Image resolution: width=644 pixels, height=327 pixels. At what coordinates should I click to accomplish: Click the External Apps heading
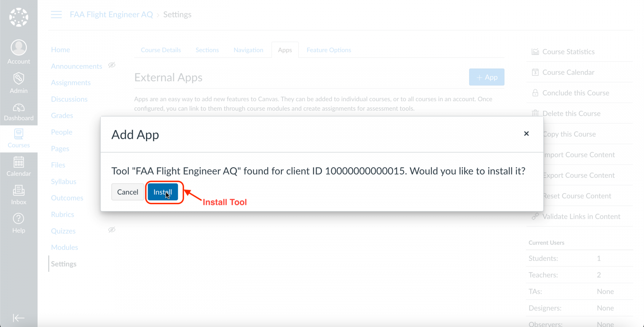point(168,78)
